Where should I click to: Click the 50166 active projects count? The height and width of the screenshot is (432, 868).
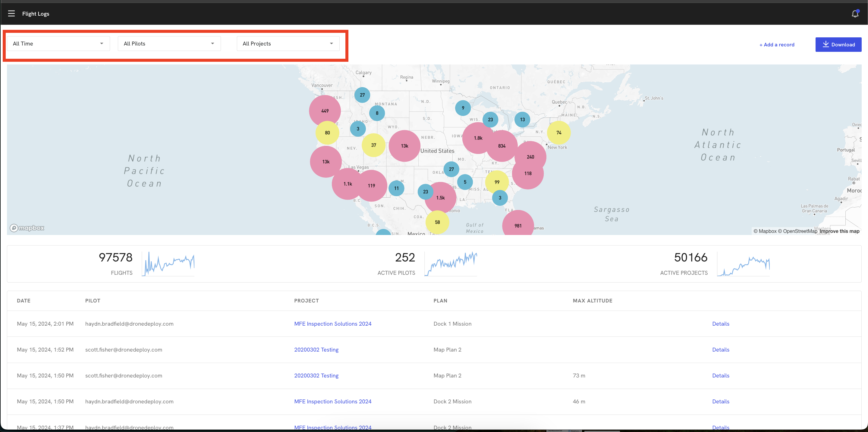pyautogui.click(x=691, y=257)
